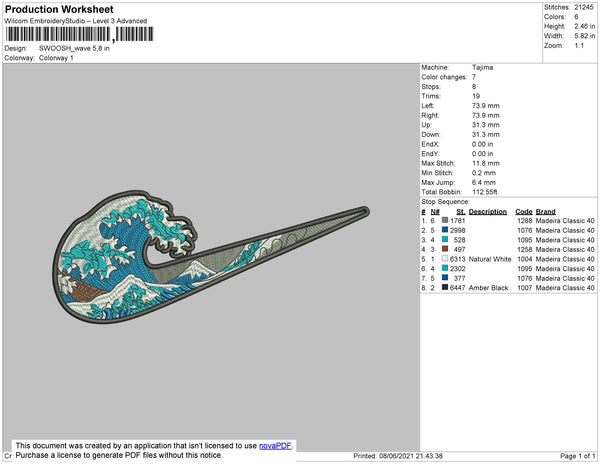Select the gray swatch in stop row 1

[445, 220]
